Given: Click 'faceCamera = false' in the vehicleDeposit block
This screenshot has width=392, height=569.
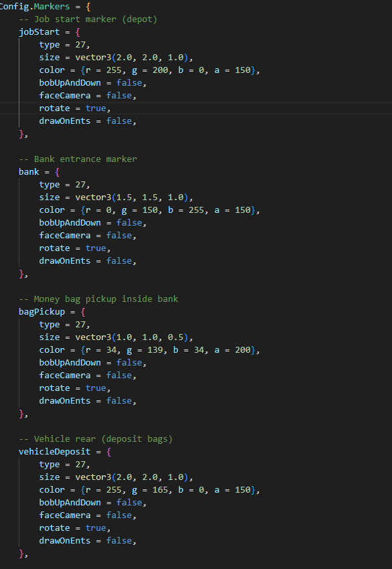Looking at the screenshot, I should click(x=88, y=515).
